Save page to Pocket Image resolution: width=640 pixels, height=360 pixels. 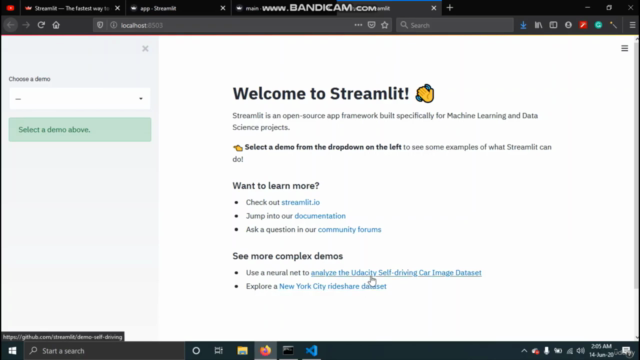[x=371, y=25]
